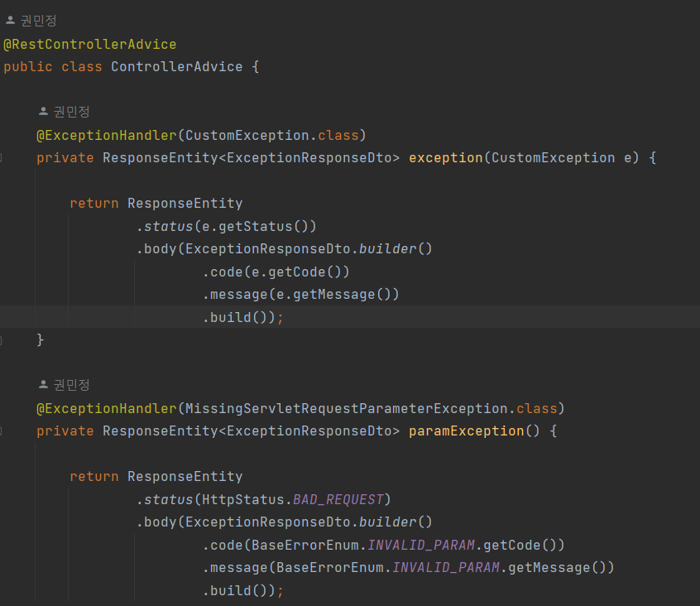Click the public keyword in the class declaration
This screenshot has width=700, height=606.
[27, 67]
